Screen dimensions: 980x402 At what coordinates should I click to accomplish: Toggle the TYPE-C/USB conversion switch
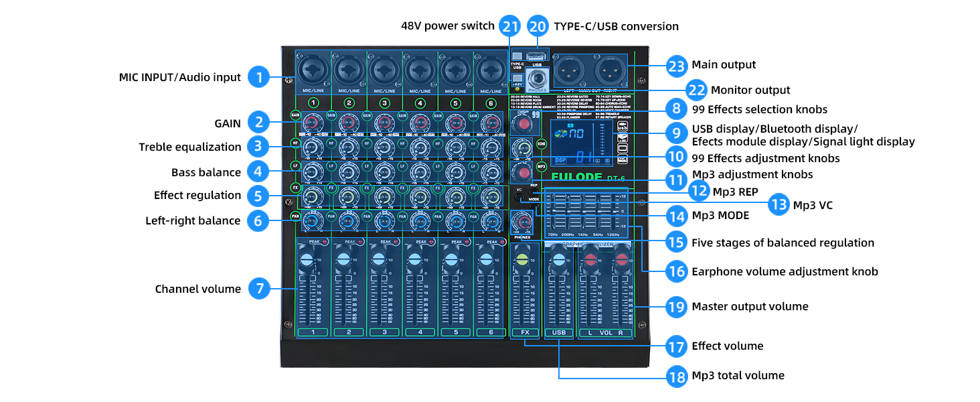pyautogui.click(x=517, y=56)
